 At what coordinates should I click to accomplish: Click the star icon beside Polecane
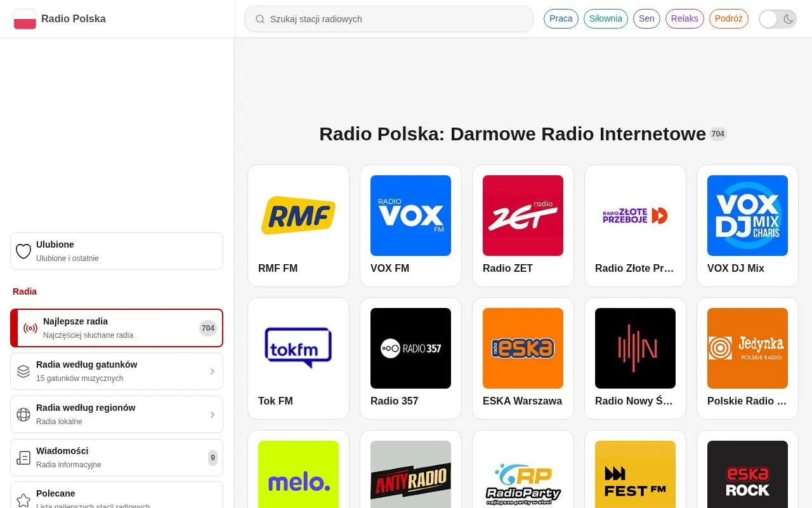(x=23, y=500)
